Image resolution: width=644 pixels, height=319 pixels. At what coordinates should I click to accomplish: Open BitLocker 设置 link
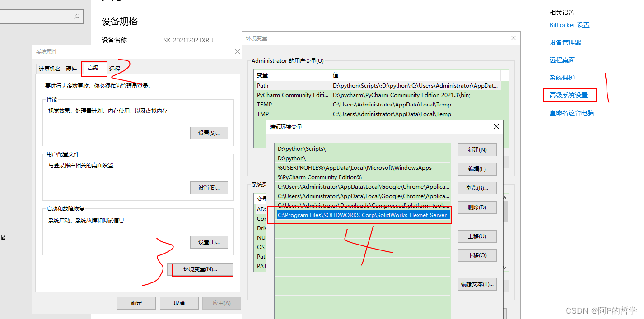pyautogui.click(x=569, y=25)
